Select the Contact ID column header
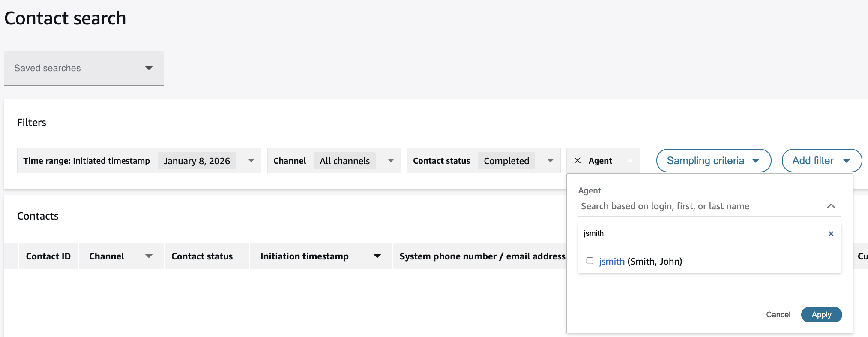 [48, 256]
